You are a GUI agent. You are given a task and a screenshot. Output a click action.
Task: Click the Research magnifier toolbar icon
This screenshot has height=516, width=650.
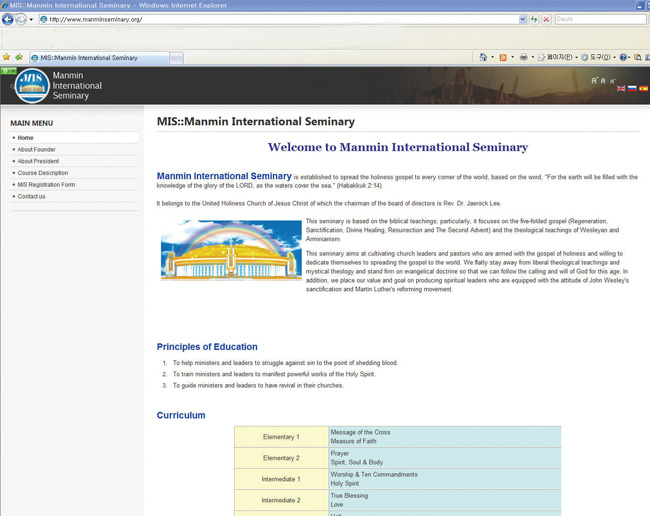coord(638,57)
